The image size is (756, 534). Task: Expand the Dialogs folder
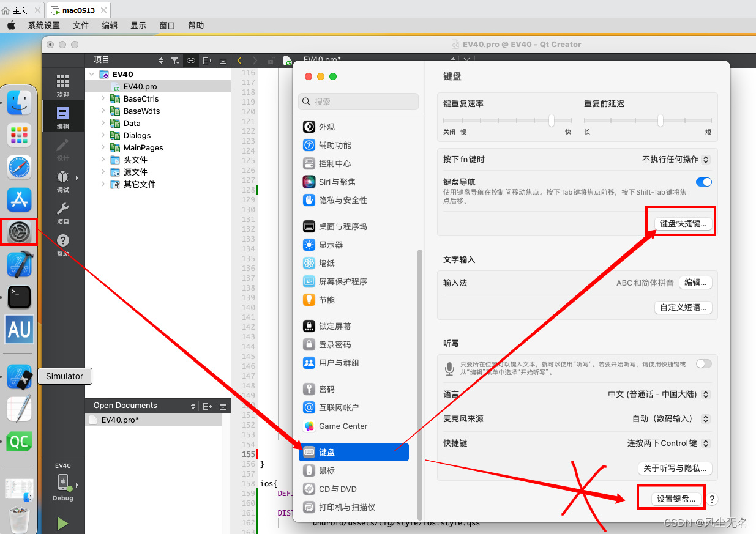[x=103, y=135]
